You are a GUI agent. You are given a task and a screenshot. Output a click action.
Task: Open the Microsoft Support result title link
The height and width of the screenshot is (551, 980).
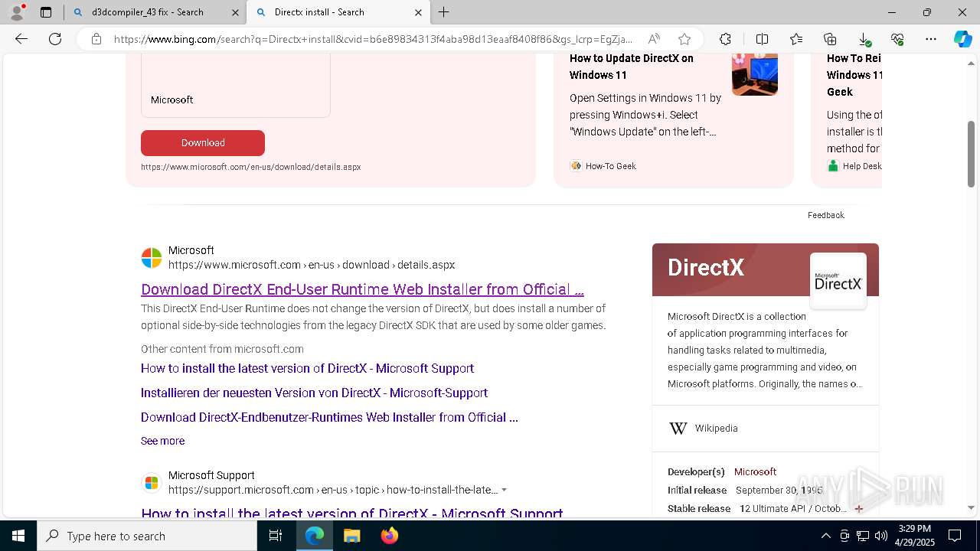[x=352, y=514]
